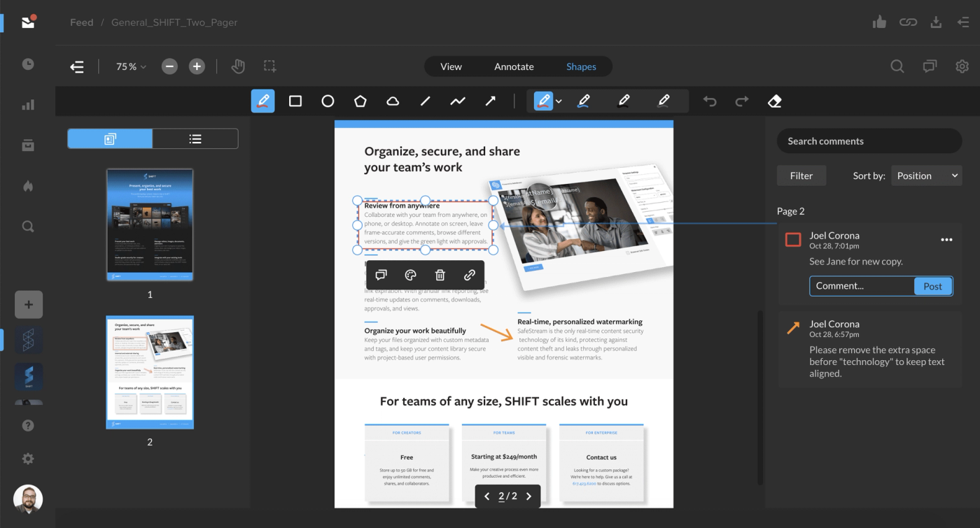
Task: Click the thumbs up like icon
Action: pos(880,22)
